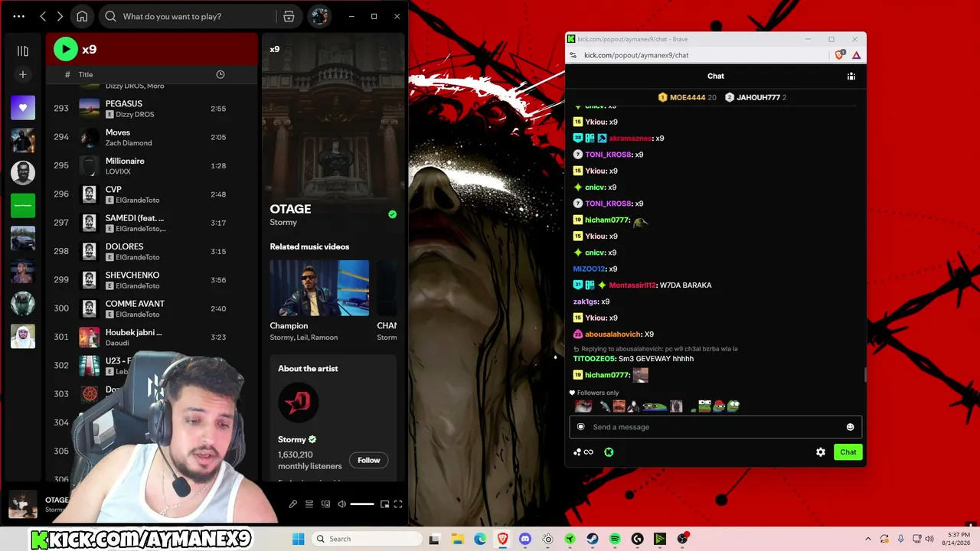This screenshot has height=551, width=980.
Task: Open chat user akramaznes profile
Action: point(630,139)
